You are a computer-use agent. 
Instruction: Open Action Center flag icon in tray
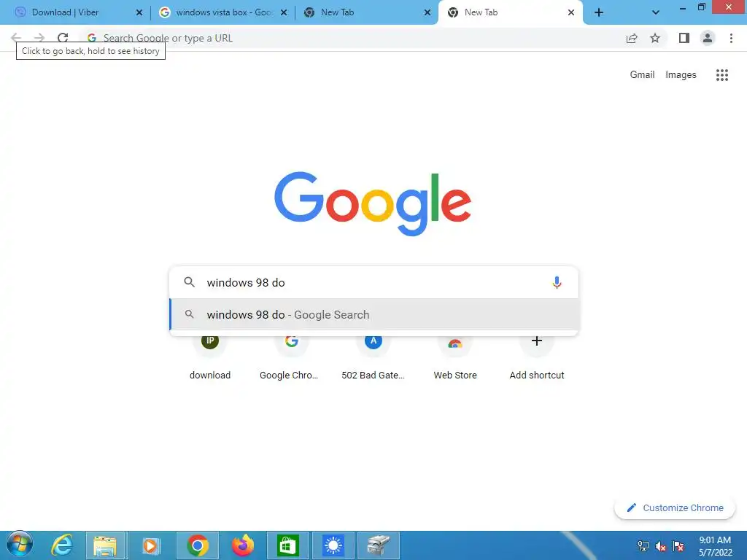pyautogui.click(x=678, y=546)
